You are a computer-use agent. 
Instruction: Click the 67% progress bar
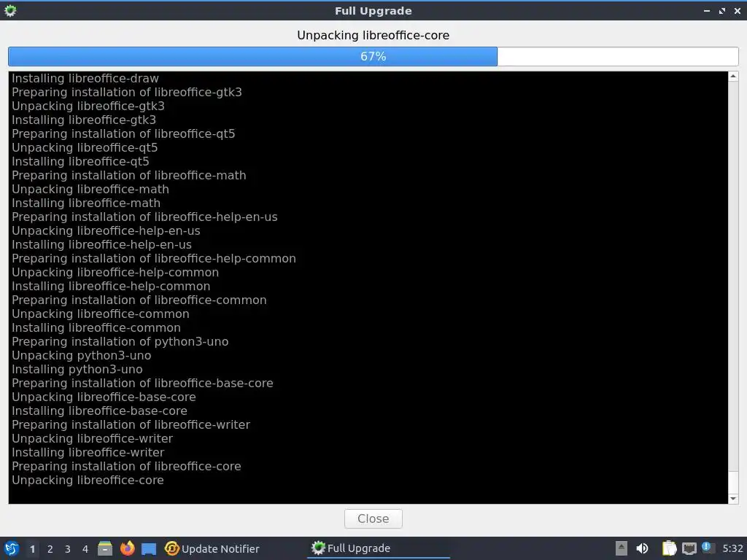pos(373,56)
